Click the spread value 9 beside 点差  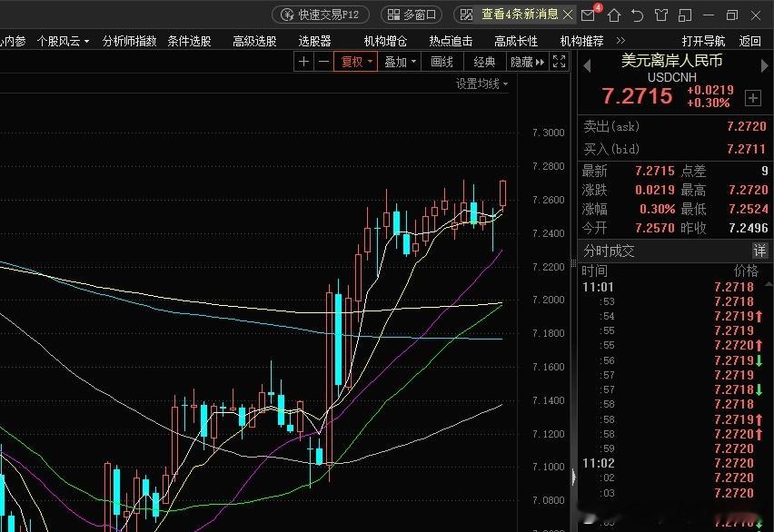click(764, 171)
